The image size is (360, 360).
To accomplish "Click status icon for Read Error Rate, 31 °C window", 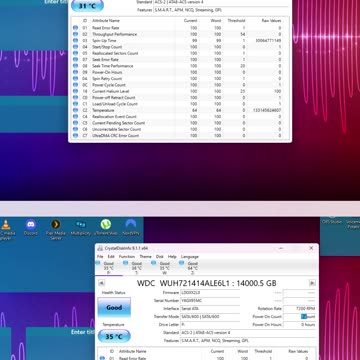I will [75, 28].
